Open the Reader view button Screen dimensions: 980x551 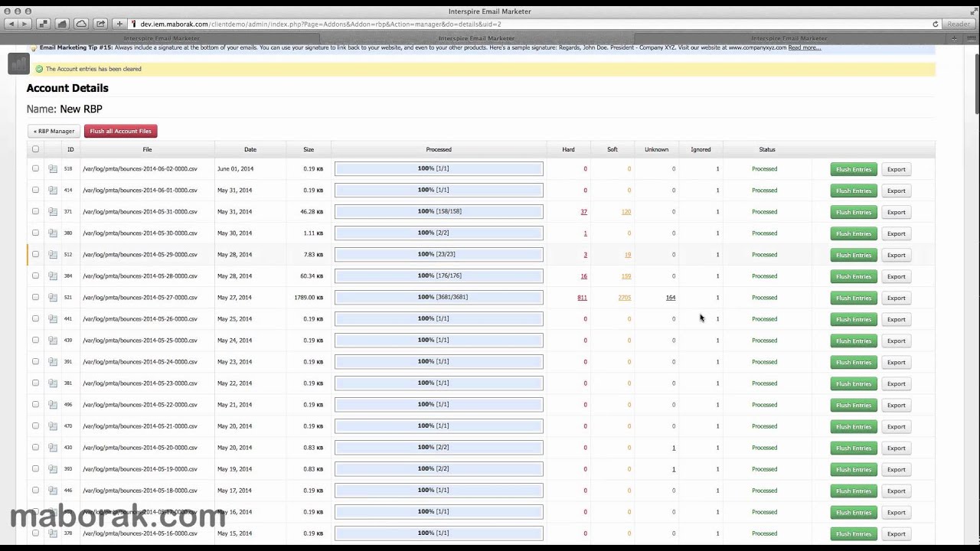(x=959, y=24)
